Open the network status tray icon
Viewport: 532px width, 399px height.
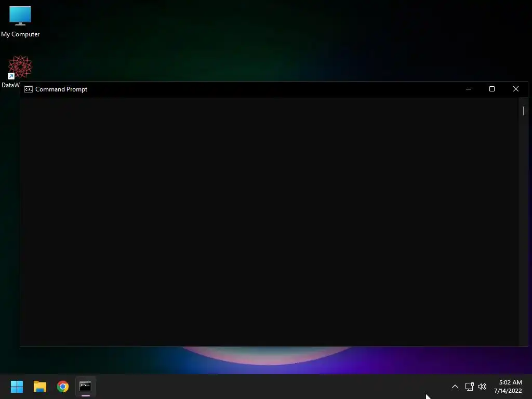point(469,387)
